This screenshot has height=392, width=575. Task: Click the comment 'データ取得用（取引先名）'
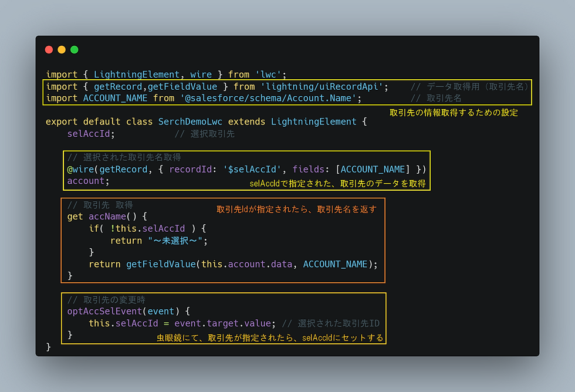click(478, 86)
